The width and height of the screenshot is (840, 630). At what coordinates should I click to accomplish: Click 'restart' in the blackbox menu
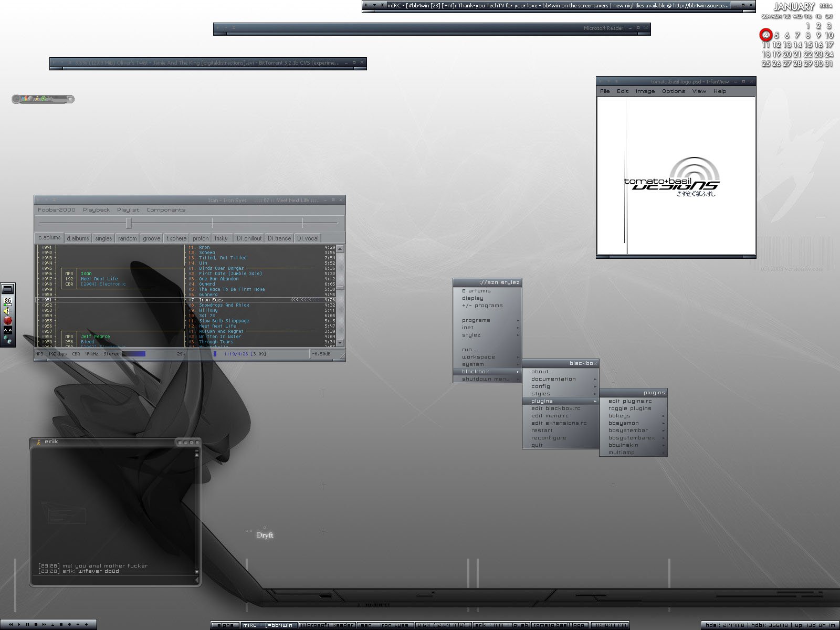[x=561, y=430]
